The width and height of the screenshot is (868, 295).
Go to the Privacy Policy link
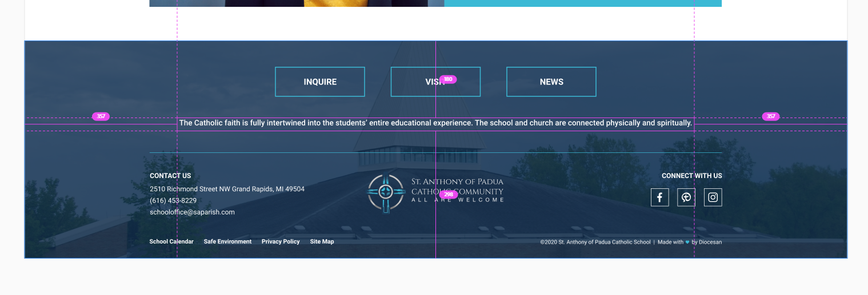[x=281, y=242]
